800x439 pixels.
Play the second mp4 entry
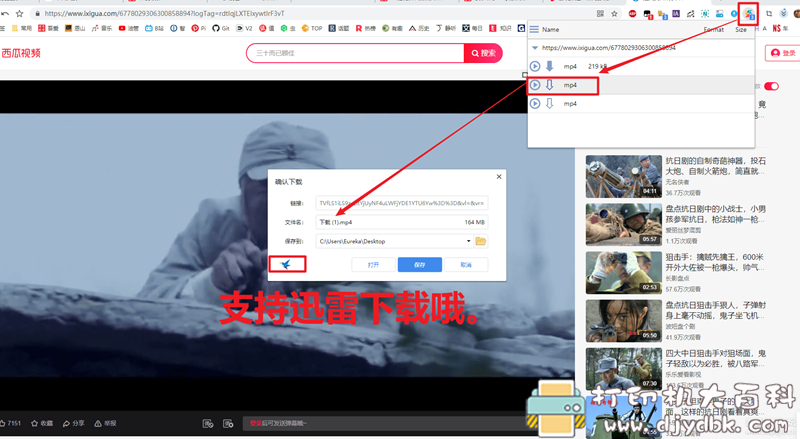(x=535, y=85)
